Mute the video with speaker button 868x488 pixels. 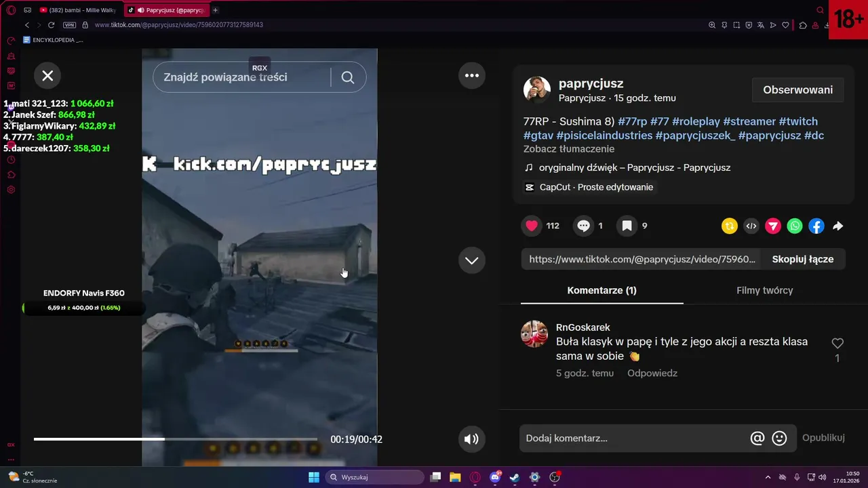tap(471, 439)
